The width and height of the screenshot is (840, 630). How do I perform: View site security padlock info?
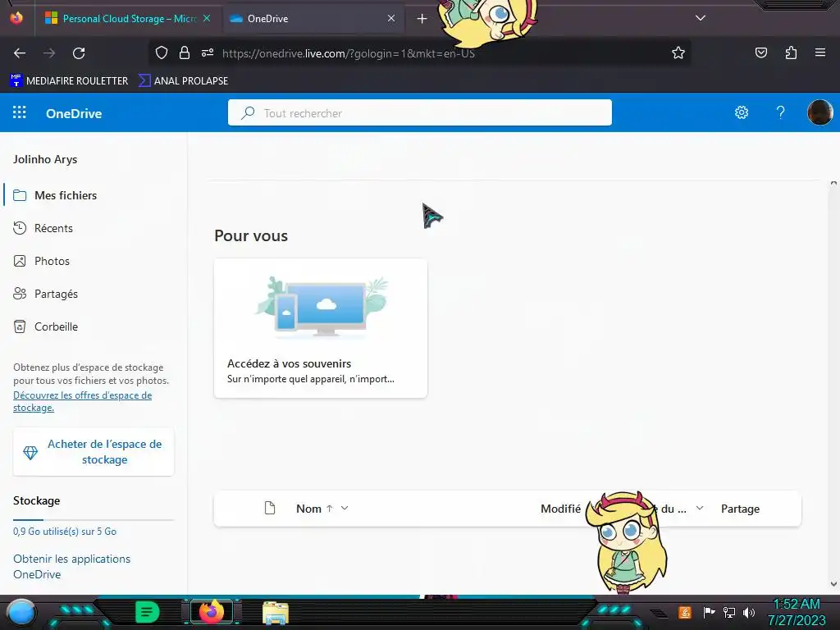pyautogui.click(x=185, y=52)
